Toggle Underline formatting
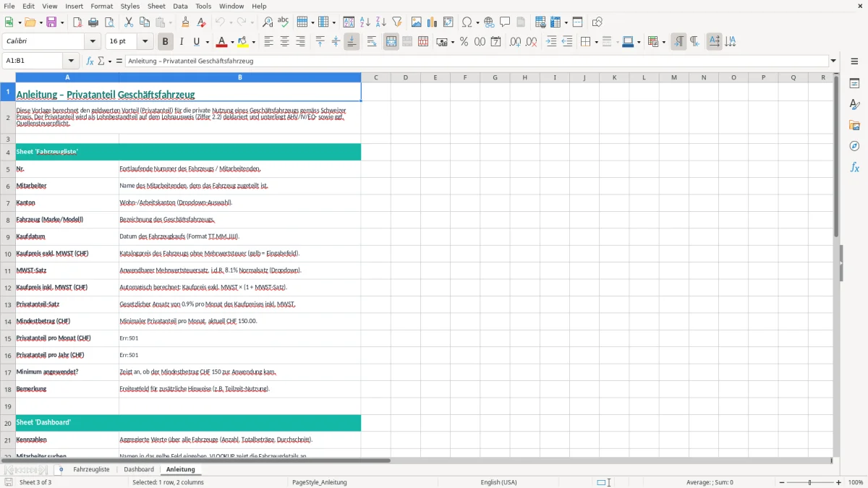The width and height of the screenshot is (868, 488). click(x=197, y=42)
